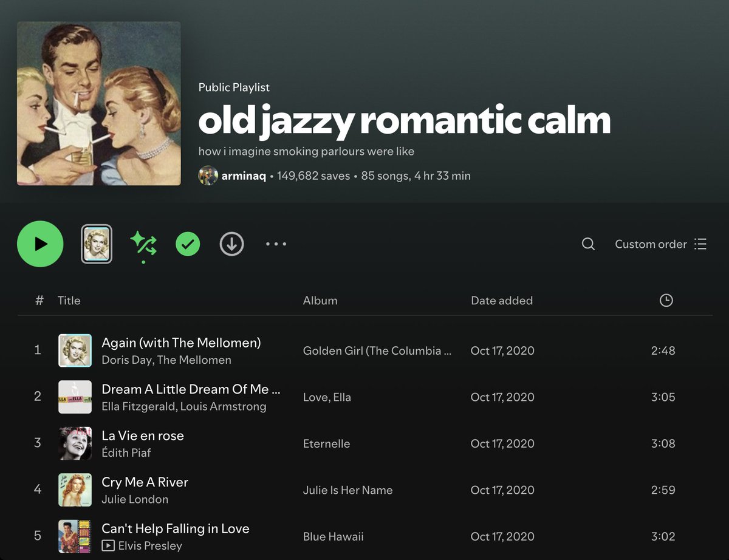729x560 pixels.
Task: Select the 149,682 saves text
Action: [x=313, y=176]
